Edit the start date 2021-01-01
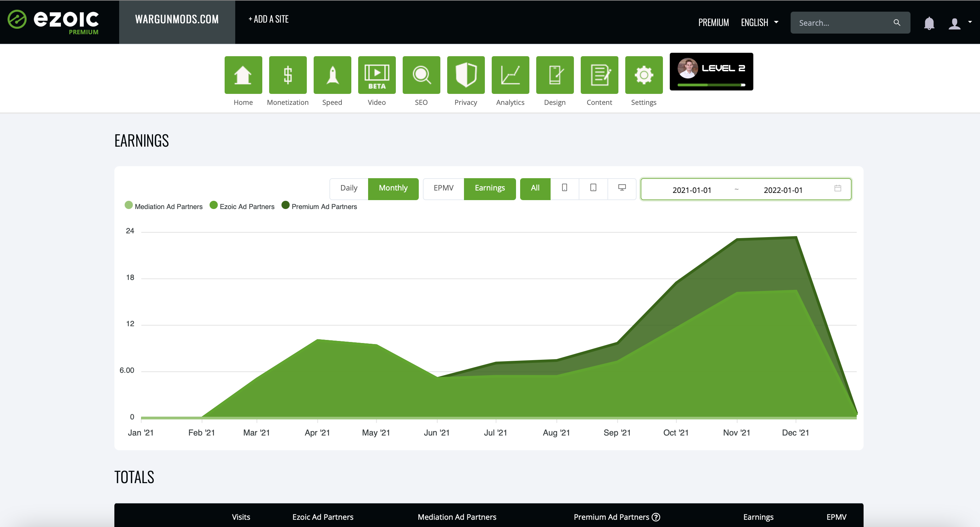The image size is (980, 527). point(692,190)
